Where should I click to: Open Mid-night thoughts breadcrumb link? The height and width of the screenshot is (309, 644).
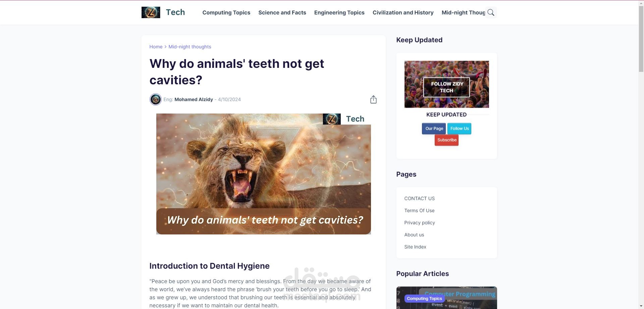click(190, 47)
